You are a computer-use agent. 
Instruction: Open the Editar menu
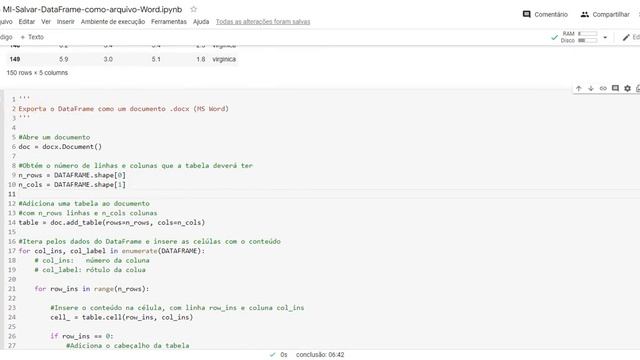[x=27, y=22]
